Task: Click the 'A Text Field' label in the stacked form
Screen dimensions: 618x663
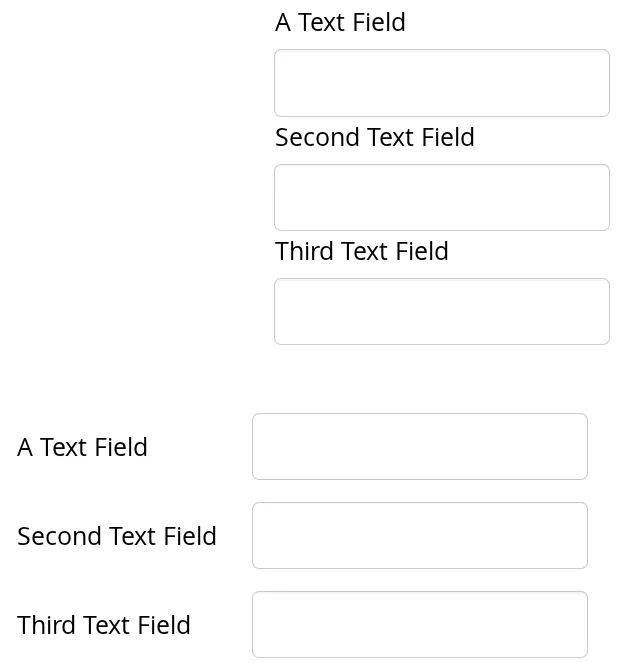Action: point(340,23)
